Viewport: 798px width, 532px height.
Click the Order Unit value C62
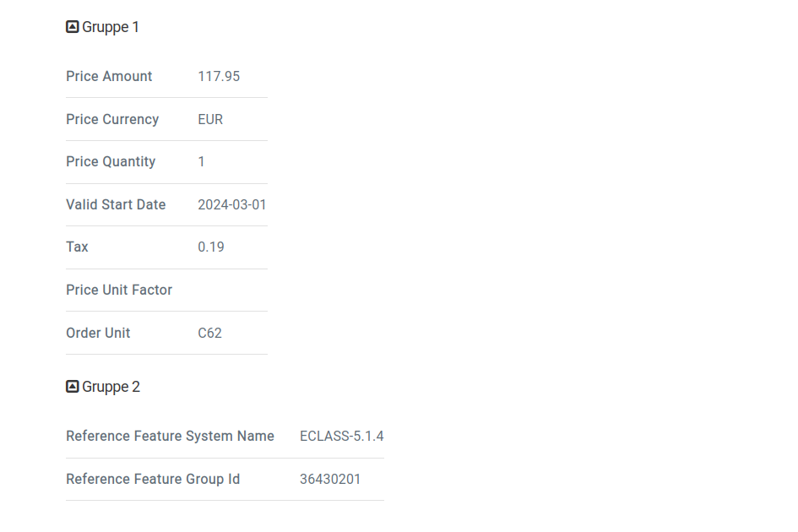coord(209,333)
